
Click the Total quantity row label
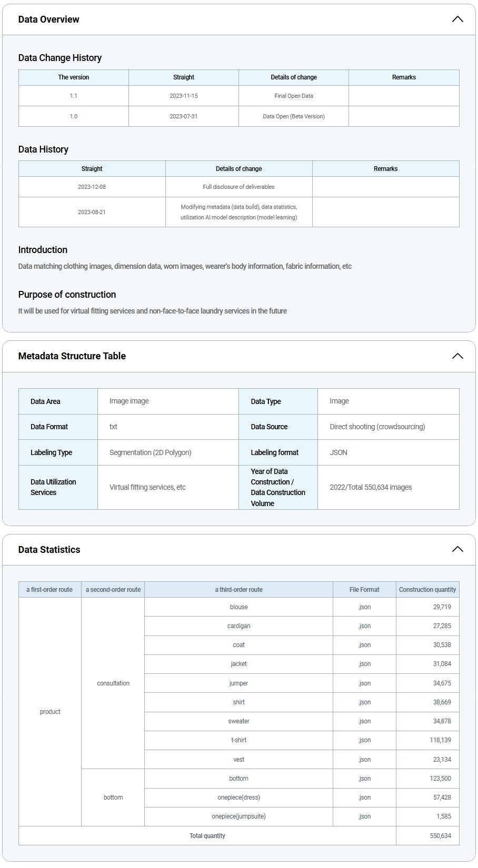point(207,836)
